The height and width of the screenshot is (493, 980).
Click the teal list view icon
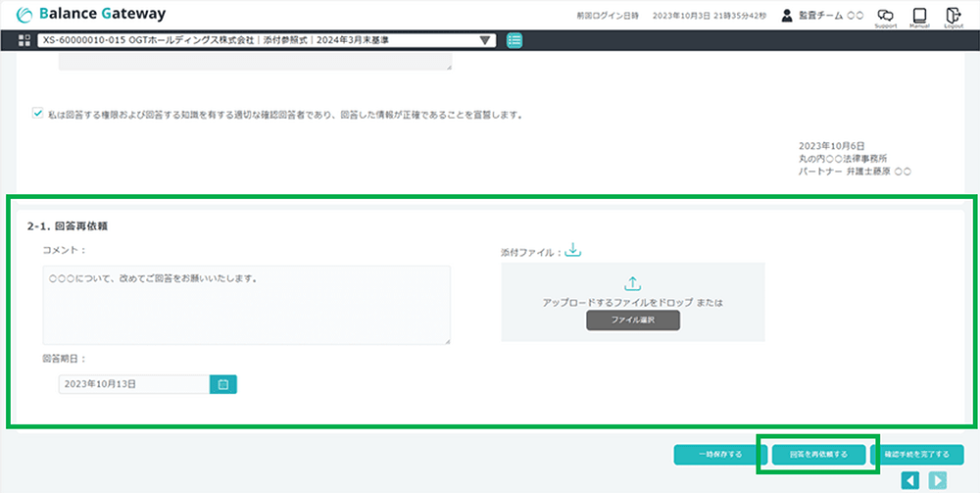515,40
